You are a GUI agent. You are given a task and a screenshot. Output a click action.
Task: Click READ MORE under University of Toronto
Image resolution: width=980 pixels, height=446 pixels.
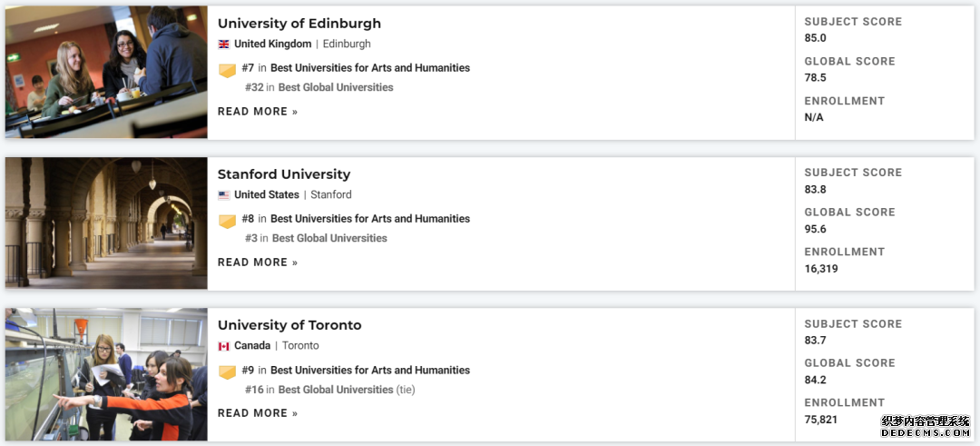(x=258, y=413)
